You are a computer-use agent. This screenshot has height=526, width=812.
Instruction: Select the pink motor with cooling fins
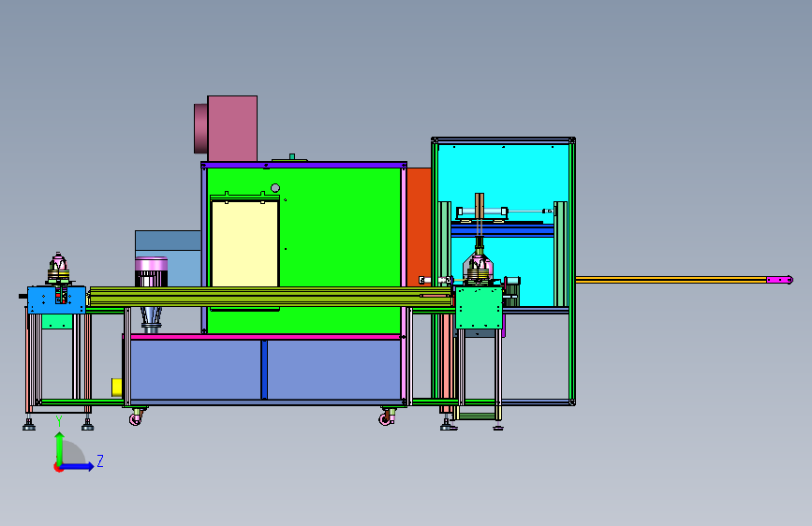151,271
